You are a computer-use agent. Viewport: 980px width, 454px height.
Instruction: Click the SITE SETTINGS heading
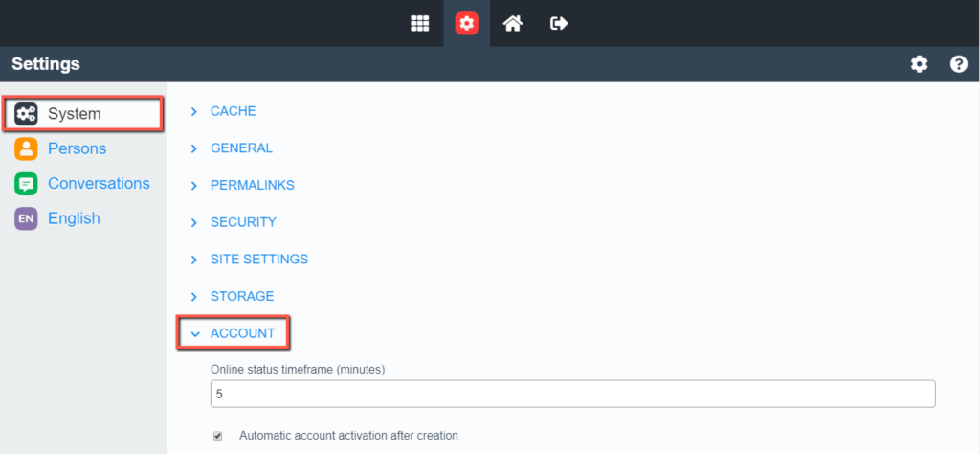[x=259, y=259]
